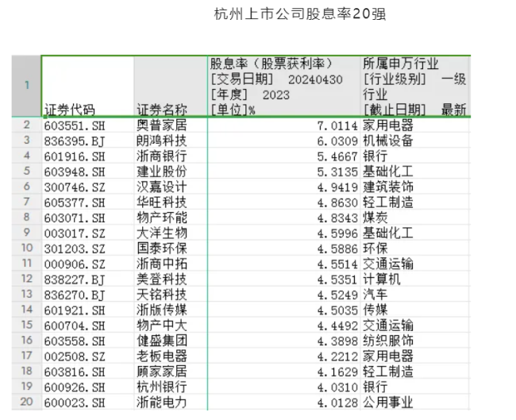Select dividend yield value 5.4667

click(x=284, y=156)
